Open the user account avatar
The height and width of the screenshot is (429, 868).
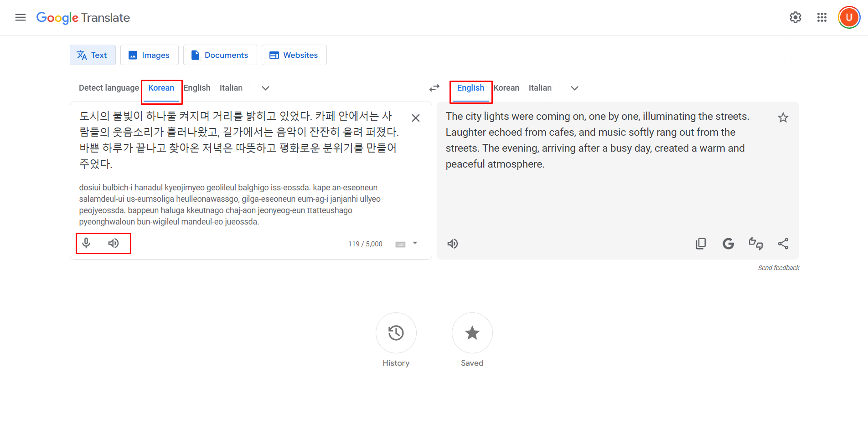(x=849, y=18)
